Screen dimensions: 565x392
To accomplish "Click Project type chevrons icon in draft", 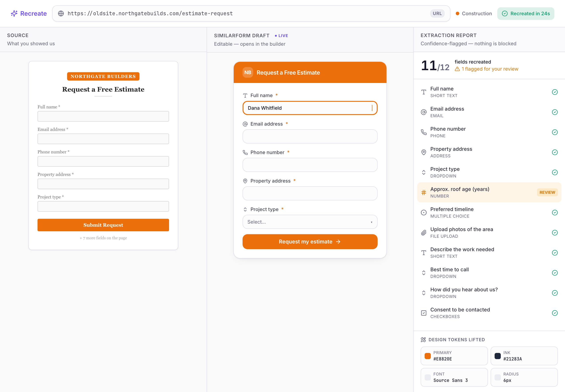I will point(245,209).
